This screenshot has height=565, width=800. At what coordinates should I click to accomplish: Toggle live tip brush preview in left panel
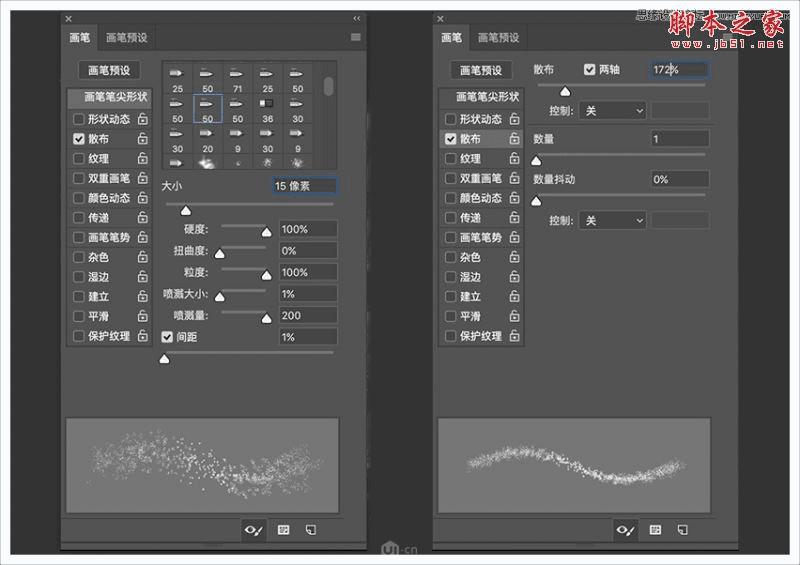254,530
